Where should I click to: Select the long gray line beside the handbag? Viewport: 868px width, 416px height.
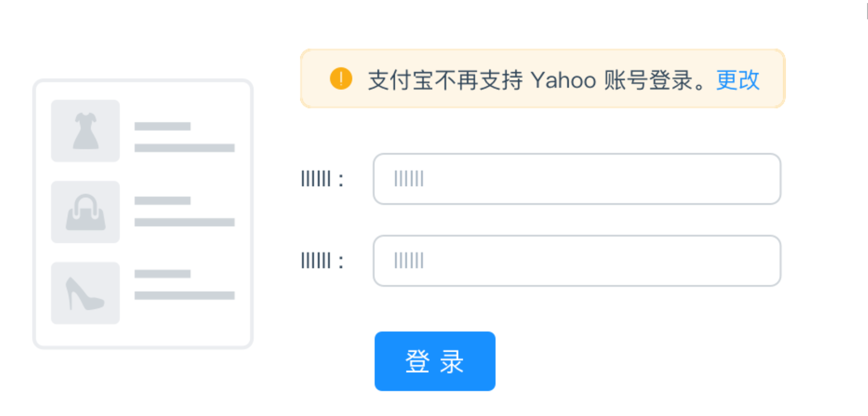point(184,222)
